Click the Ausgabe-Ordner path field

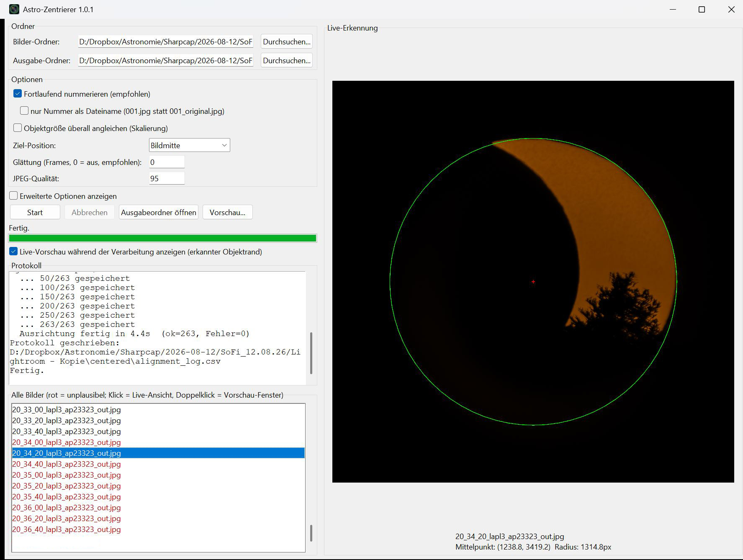click(x=166, y=60)
